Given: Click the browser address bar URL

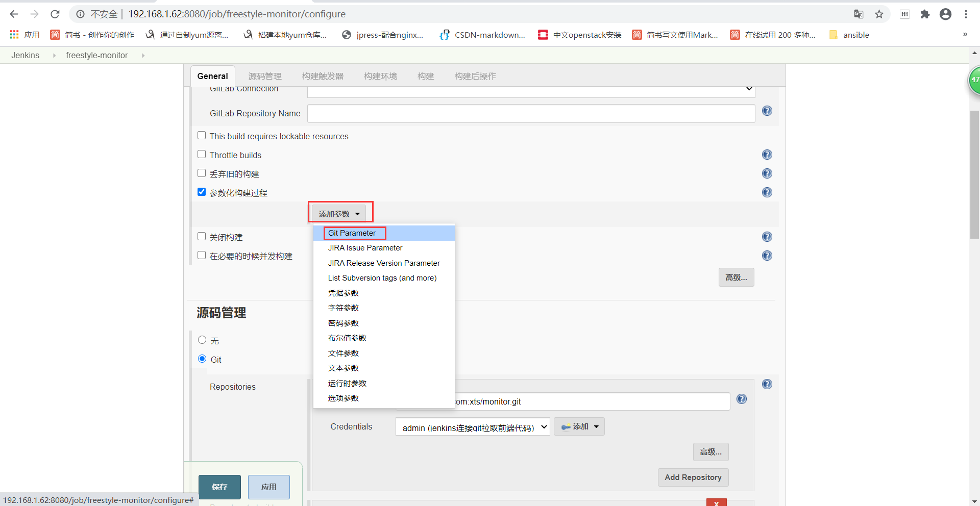Looking at the screenshot, I should (x=237, y=14).
